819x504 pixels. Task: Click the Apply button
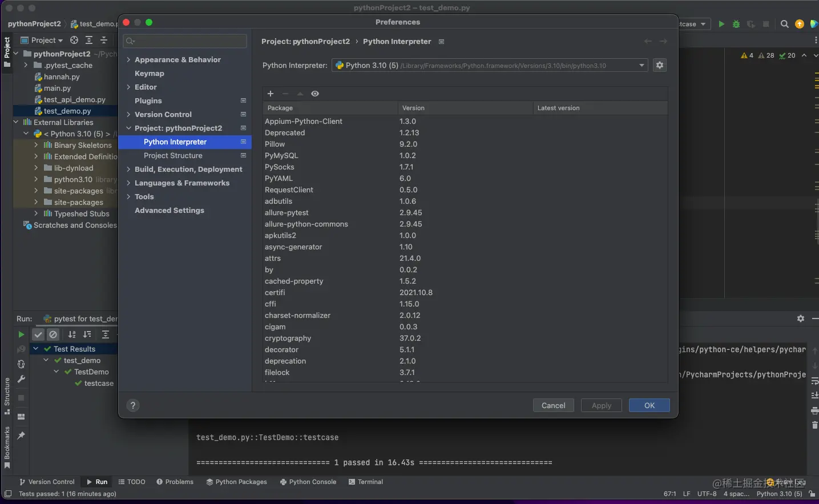pyautogui.click(x=602, y=405)
